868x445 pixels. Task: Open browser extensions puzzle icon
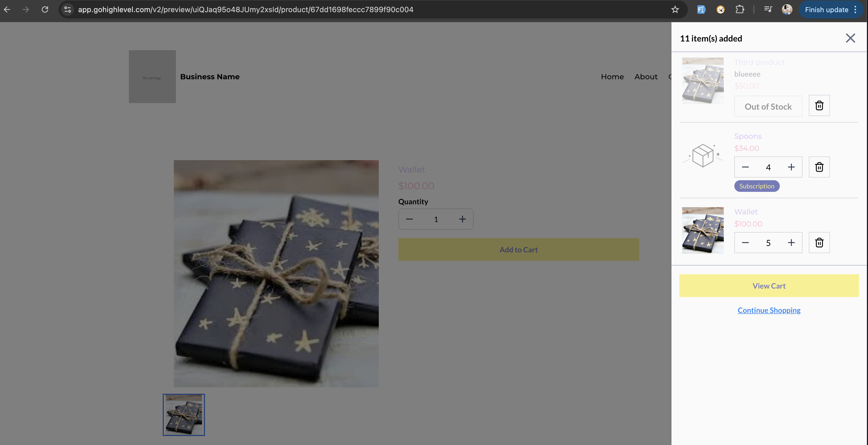(x=740, y=10)
